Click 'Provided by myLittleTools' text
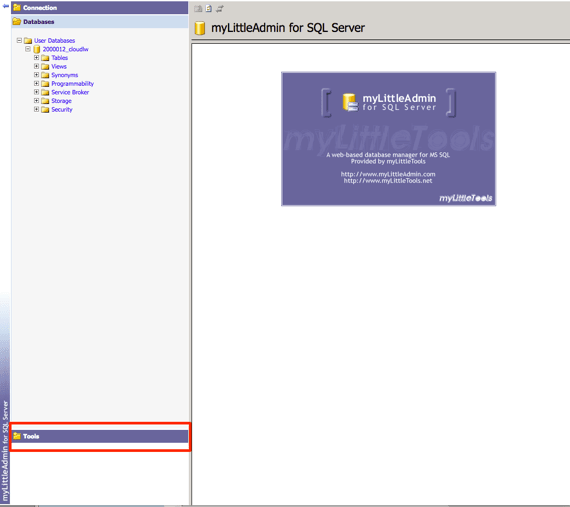570x507 pixels. coord(388,161)
